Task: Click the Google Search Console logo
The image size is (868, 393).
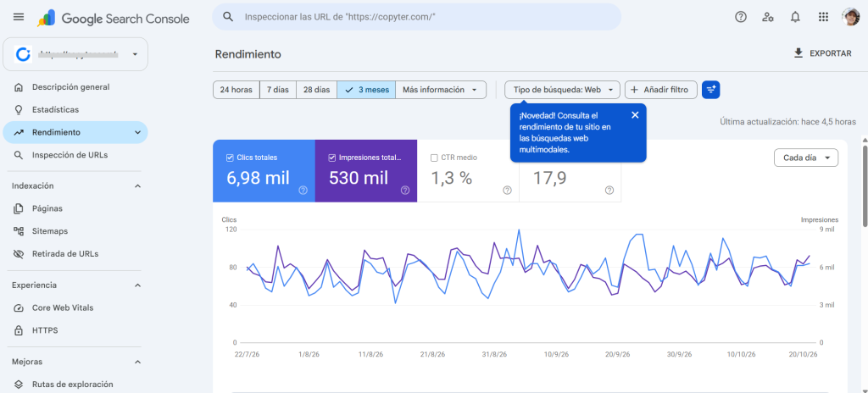Action: [114, 19]
